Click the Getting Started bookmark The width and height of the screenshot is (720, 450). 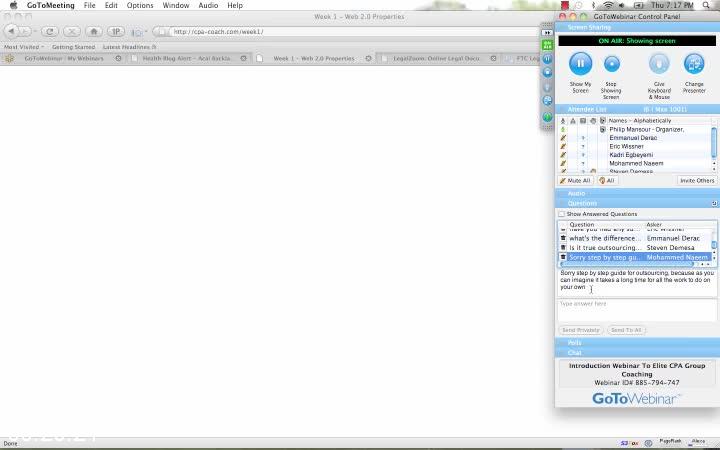(x=73, y=47)
